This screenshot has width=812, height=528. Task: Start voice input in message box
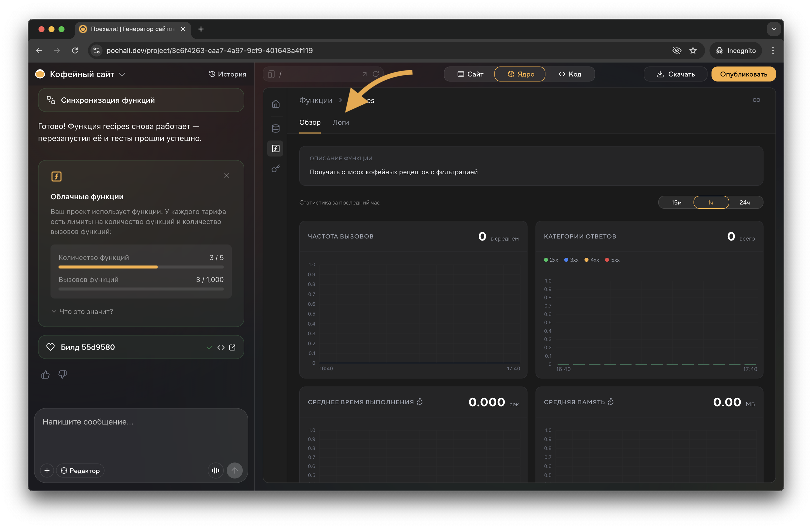point(215,470)
